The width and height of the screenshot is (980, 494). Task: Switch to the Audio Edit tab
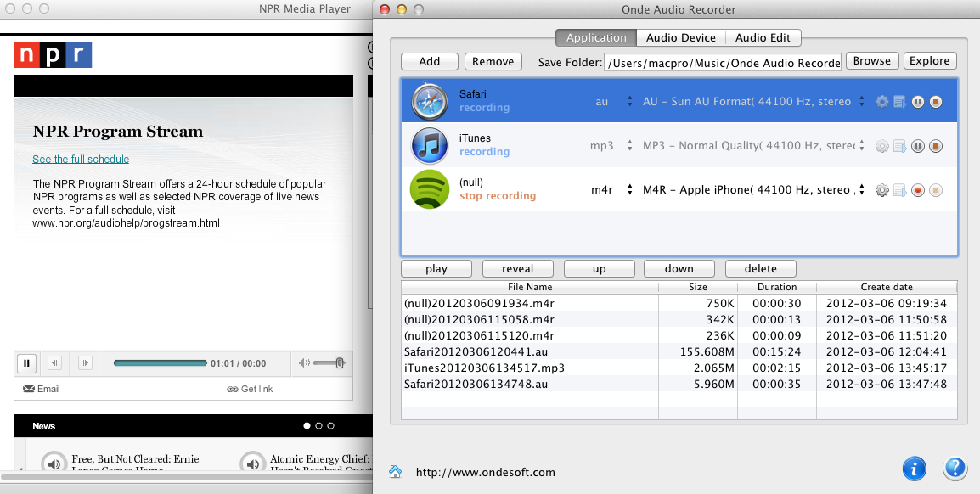[x=763, y=37]
